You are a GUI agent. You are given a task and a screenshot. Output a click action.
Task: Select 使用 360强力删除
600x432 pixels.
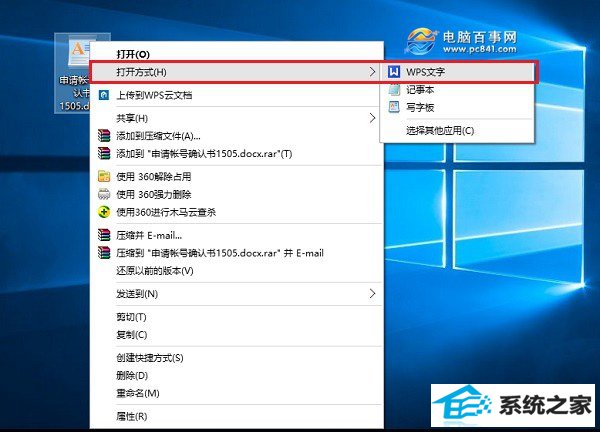[x=236, y=194]
